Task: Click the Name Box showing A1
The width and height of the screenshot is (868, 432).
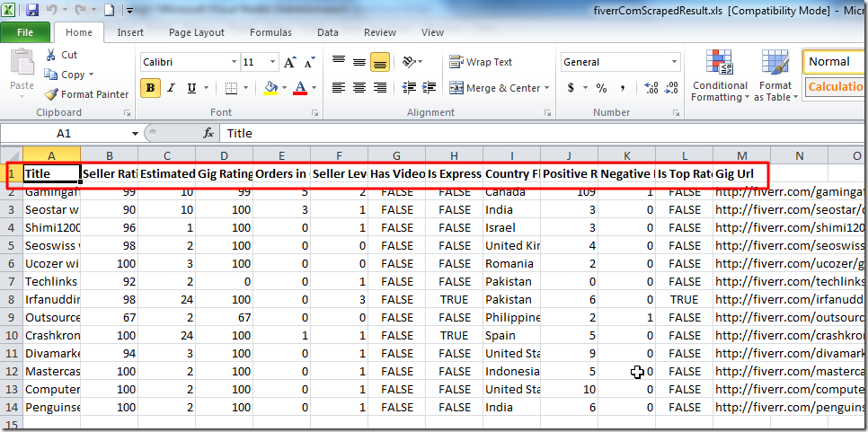Action: tap(64, 133)
